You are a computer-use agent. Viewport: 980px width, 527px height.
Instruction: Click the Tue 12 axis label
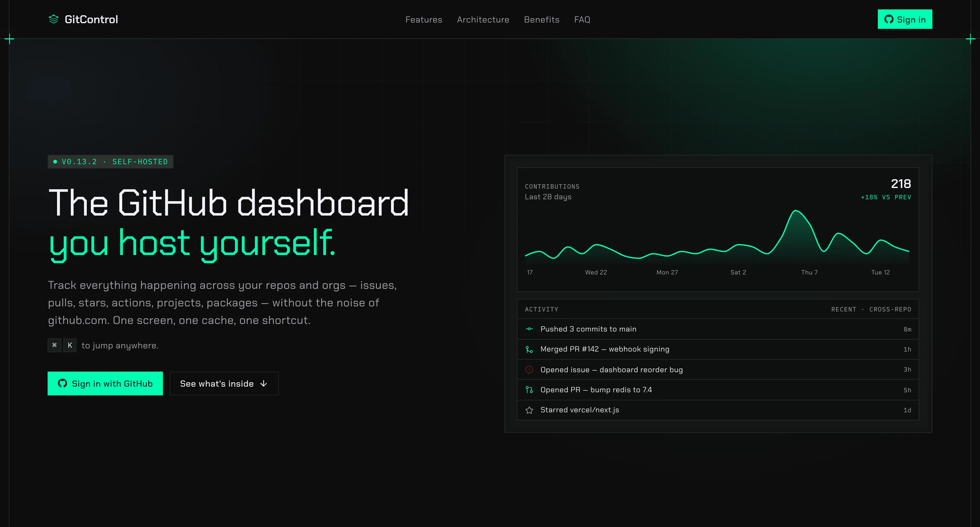[881, 273]
